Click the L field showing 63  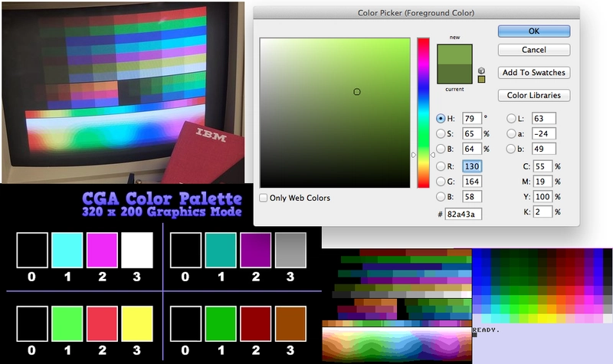point(544,119)
